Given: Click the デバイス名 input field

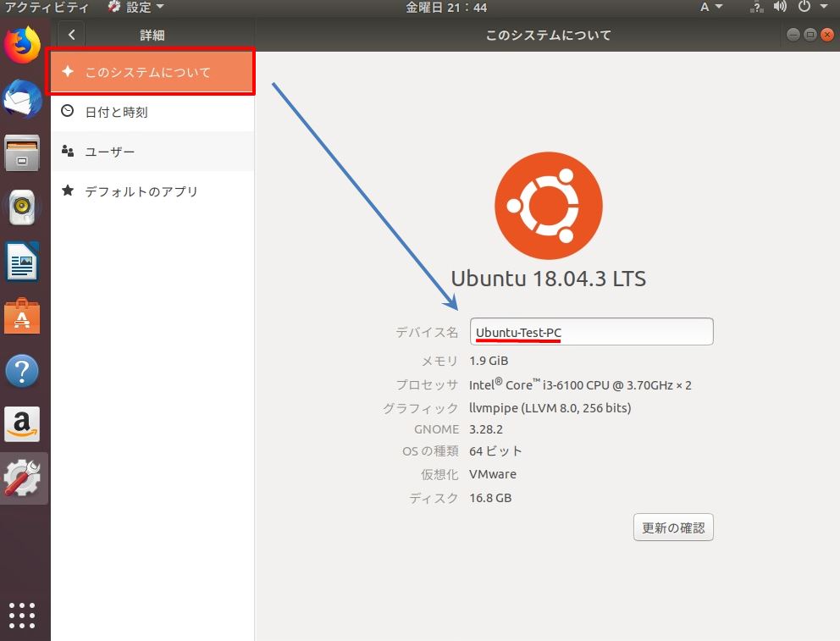Looking at the screenshot, I should pyautogui.click(x=591, y=331).
